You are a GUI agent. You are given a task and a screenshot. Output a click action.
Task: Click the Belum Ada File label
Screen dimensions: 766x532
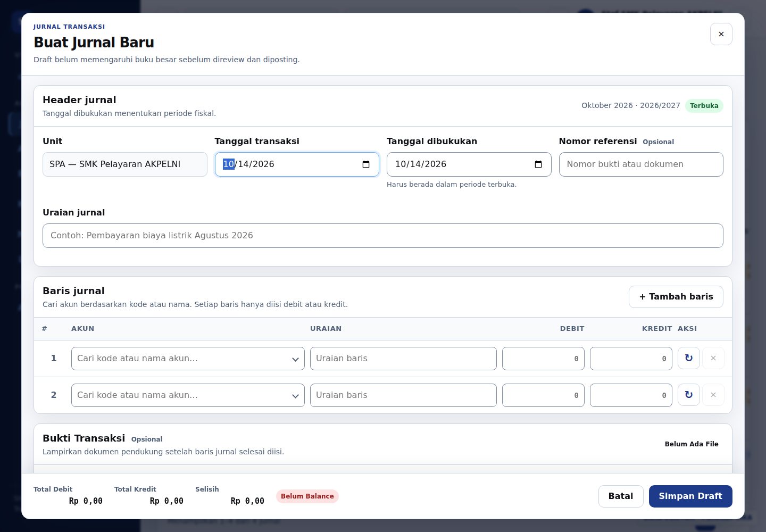pyautogui.click(x=692, y=444)
